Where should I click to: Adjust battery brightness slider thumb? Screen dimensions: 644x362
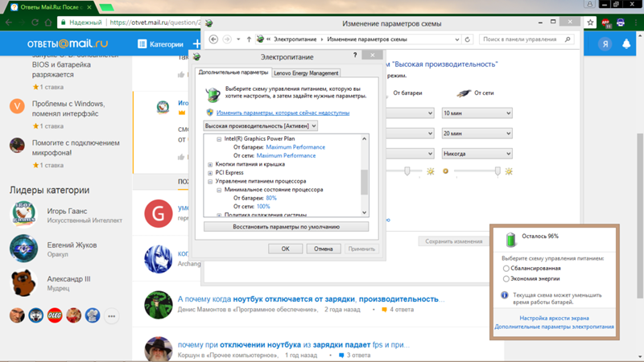pos(407,171)
